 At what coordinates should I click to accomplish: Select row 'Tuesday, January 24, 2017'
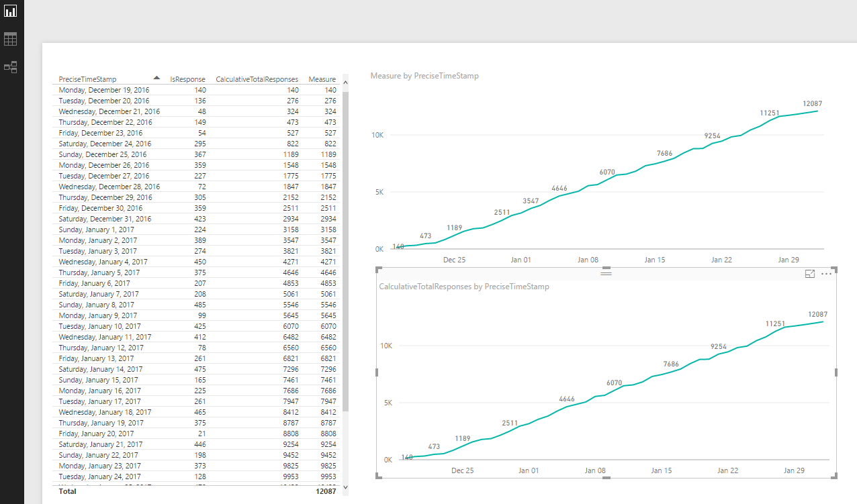coord(197,476)
